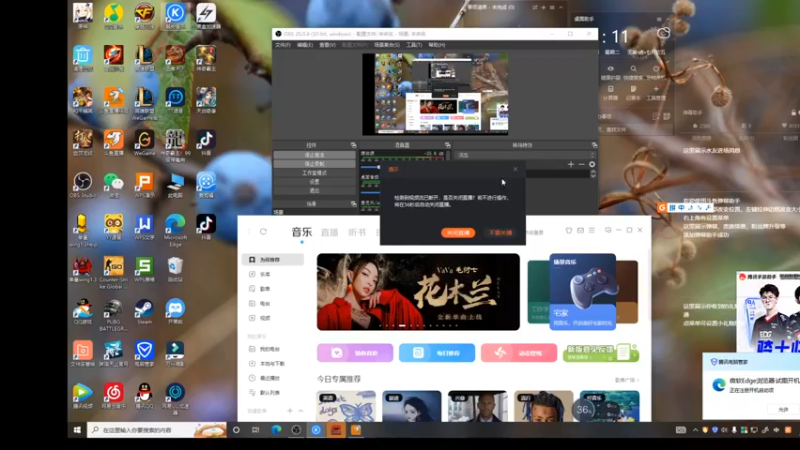This screenshot has height=450, width=800.
Task: Click the OBS icon on the taskbar
Action: tap(296, 430)
